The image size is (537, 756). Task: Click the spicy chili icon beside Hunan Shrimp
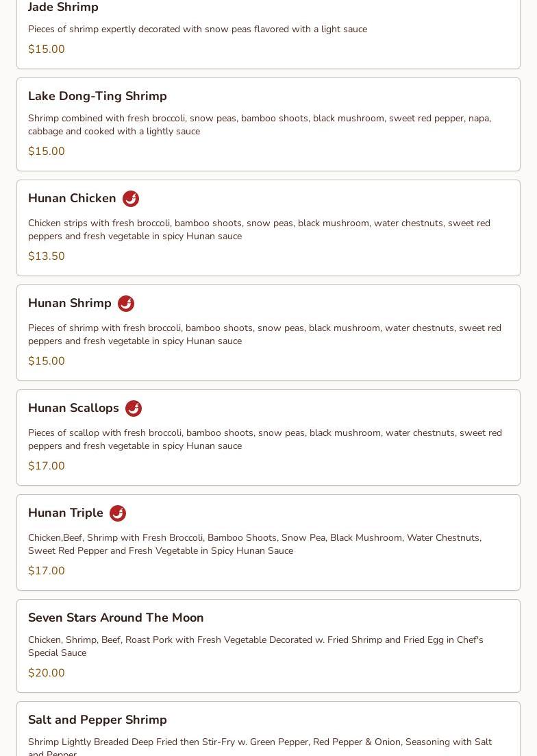(126, 303)
